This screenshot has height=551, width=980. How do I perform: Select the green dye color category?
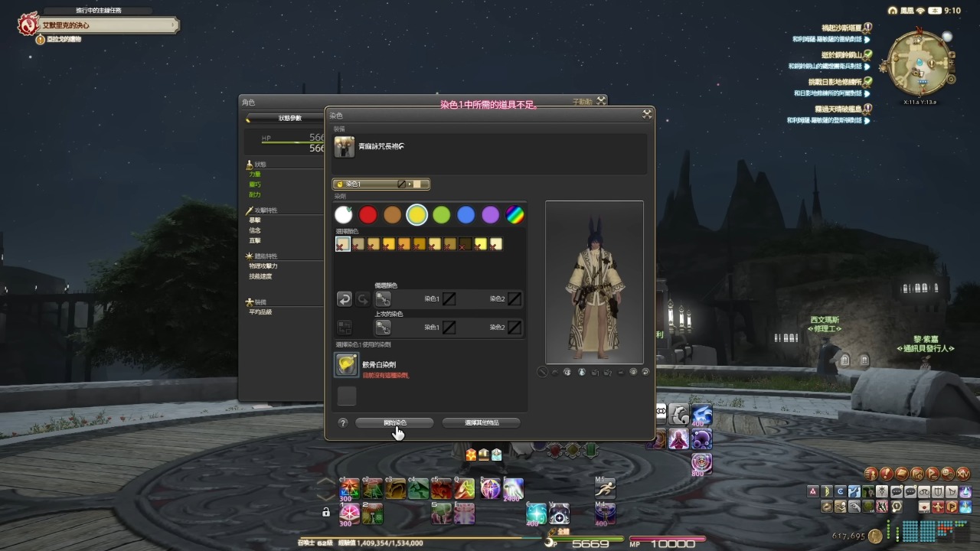pos(441,215)
